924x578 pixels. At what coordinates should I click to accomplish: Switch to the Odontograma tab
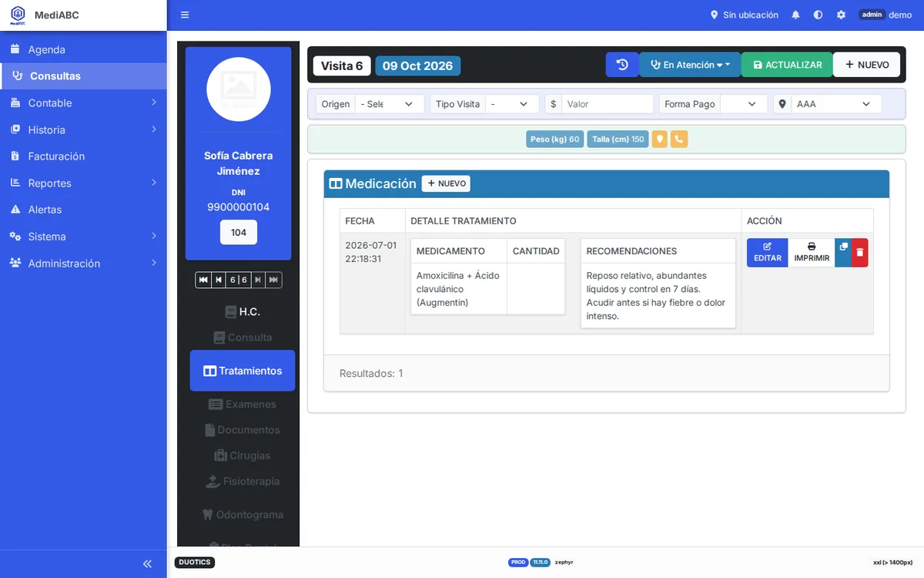(243, 514)
